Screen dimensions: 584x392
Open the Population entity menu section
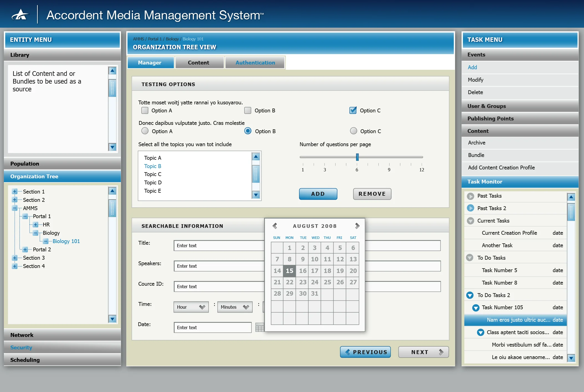[x=62, y=164]
